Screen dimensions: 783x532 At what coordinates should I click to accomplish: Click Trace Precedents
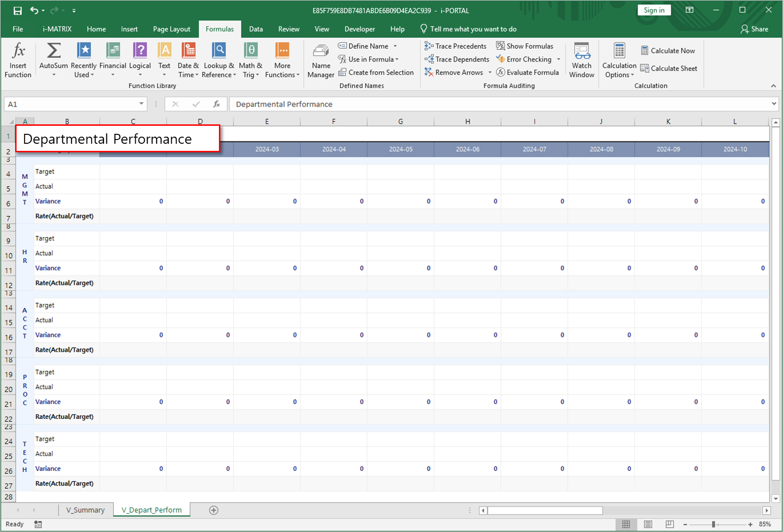[455, 46]
